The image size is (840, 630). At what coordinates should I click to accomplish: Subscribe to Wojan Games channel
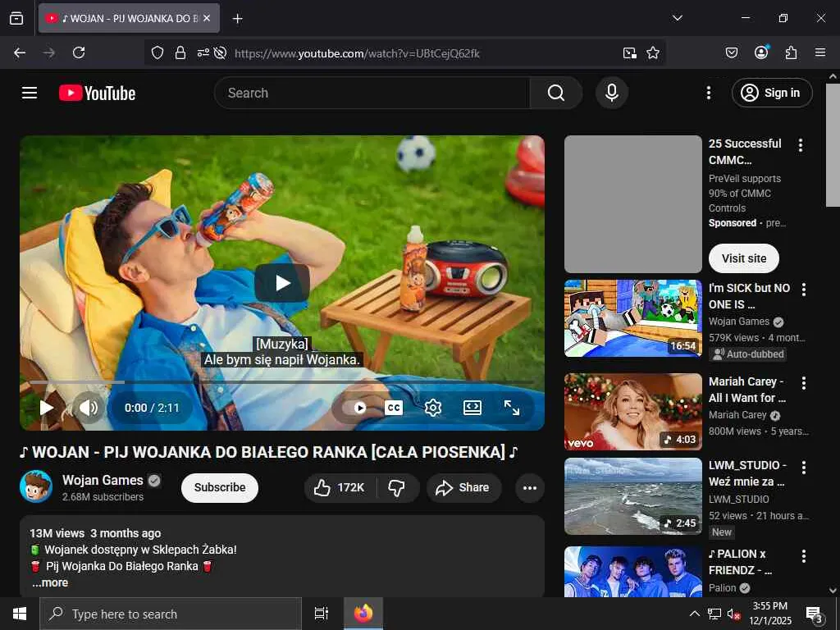click(x=220, y=487)
